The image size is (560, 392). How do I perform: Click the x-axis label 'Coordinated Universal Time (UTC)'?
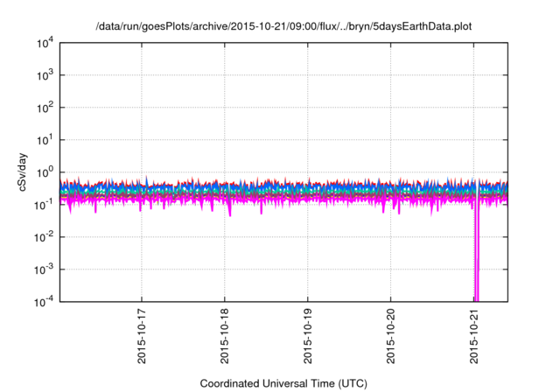[x=283, y=384]
